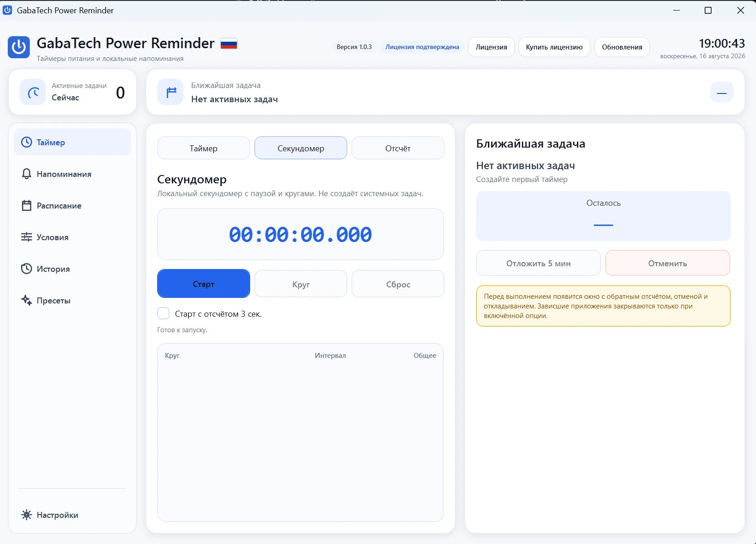Go to the Условия section
Image resolution: width=756 pixels, height=544 pixels.
tap(72, 237)
